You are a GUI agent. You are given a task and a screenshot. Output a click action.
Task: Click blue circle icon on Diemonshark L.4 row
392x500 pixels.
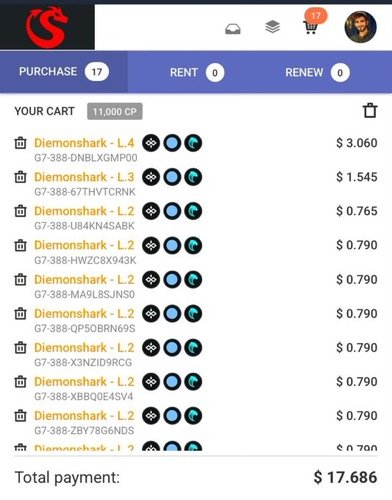[x=172, y=143]
